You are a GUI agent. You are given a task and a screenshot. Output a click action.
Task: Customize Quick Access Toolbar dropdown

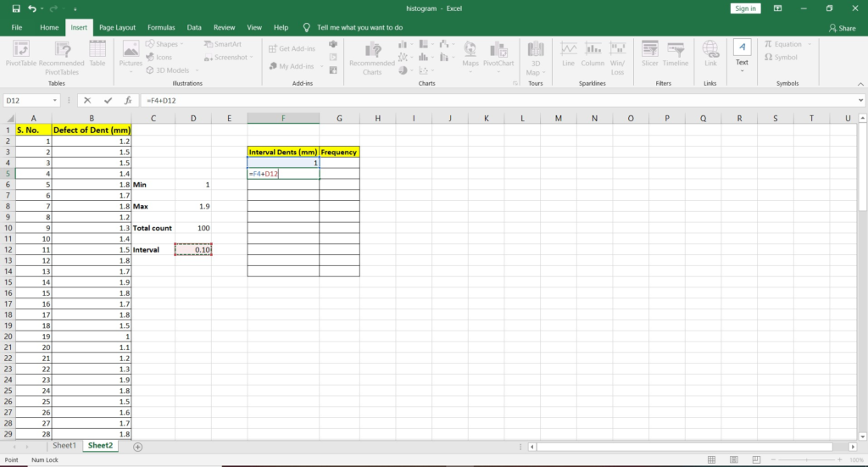(75, 8)
